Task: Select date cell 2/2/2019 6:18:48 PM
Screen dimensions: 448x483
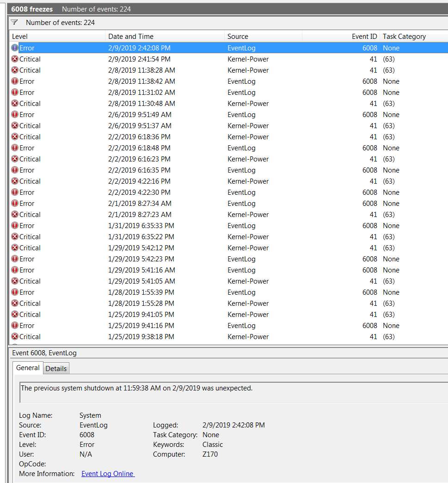Action: point(139,148)
